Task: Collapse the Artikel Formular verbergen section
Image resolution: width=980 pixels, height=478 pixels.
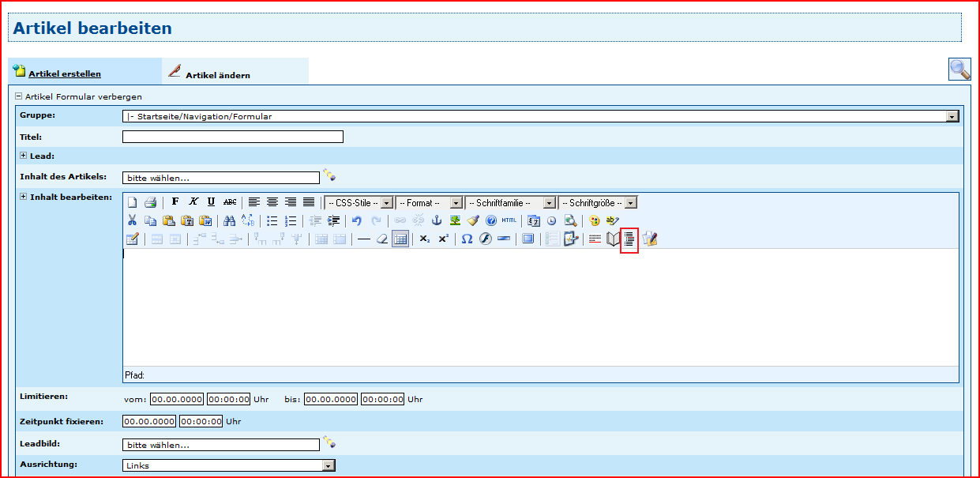Action: tap(19, 96)
